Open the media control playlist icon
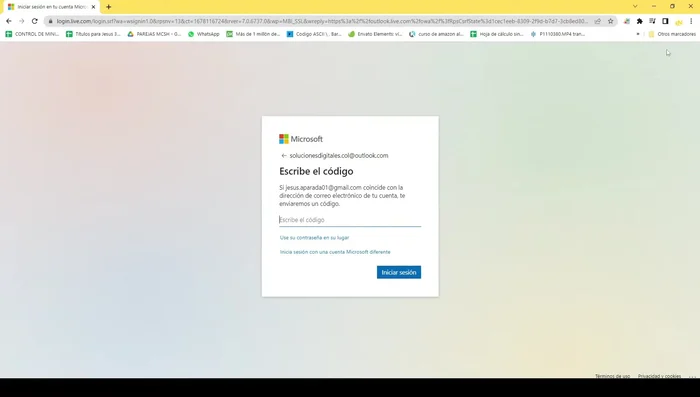The image size is (700, 397). click(652, 21)
